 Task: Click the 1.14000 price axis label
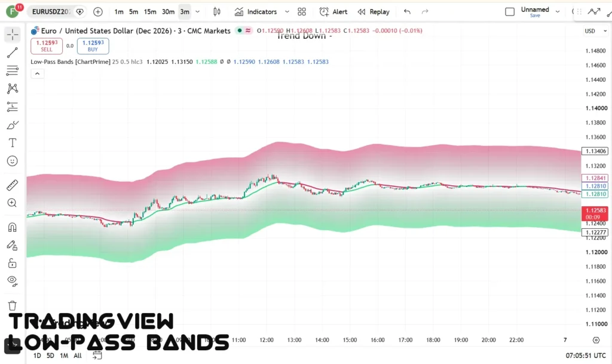point(596,108)
